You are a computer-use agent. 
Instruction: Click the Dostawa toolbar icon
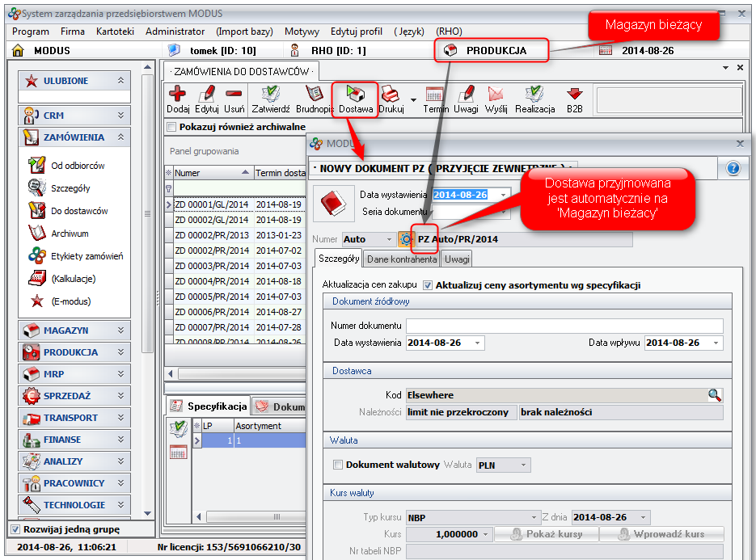click(356, 94)
